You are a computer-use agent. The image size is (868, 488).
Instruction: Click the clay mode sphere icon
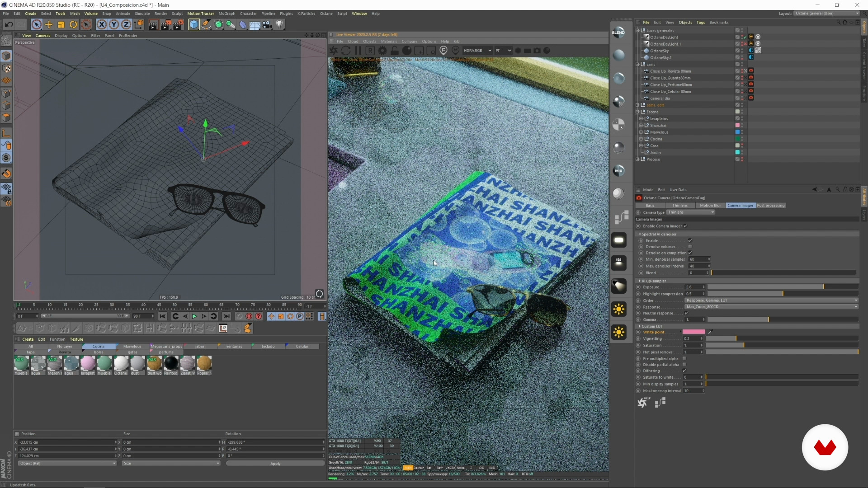(x=407, y=51)
